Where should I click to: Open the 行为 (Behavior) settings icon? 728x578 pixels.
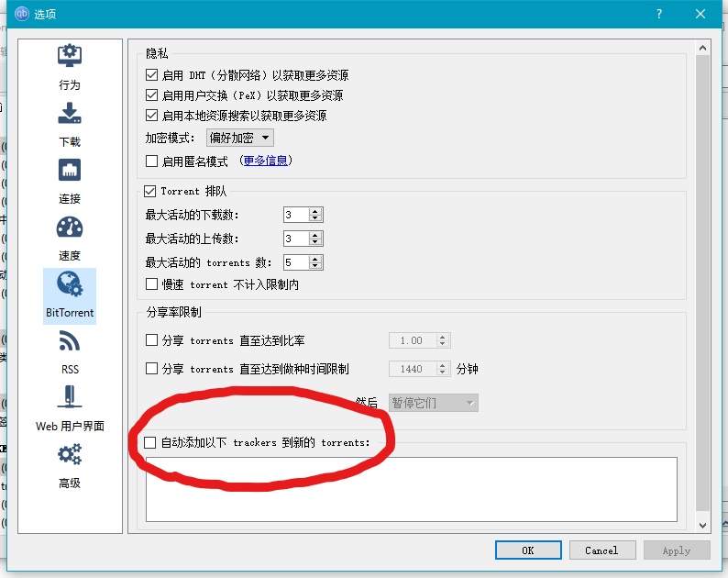point(70,57)
